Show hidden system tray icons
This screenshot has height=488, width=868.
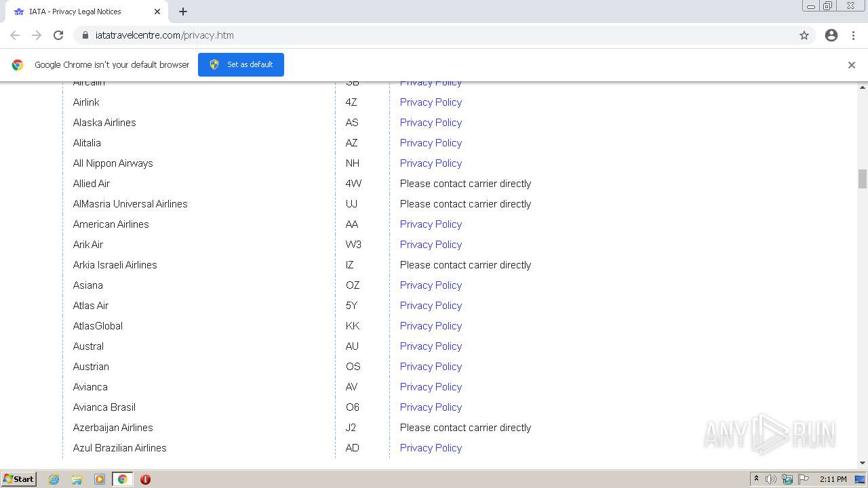[x=756, y=479]
